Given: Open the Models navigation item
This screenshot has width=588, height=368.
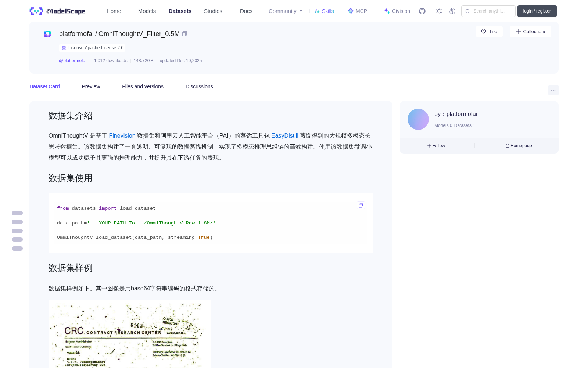Looking at the screenshot, I should click(147, 11).
